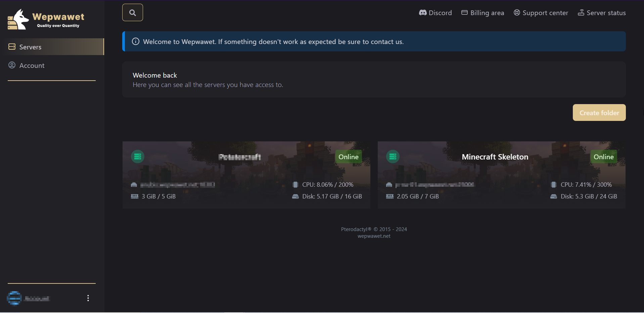
Task: Click the disk icon beside 5.17 GiB / 16 GiB
Action: [295, 196]
